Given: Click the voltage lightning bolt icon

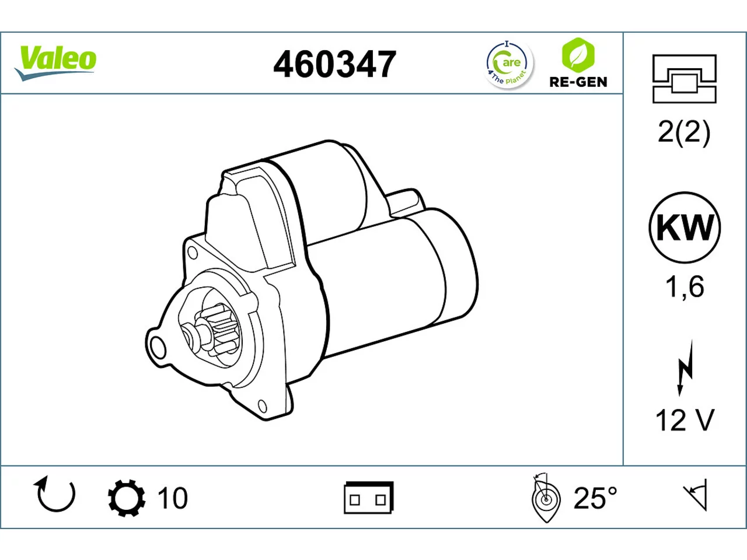Looking at the screenshot, I should click(685, 367).
